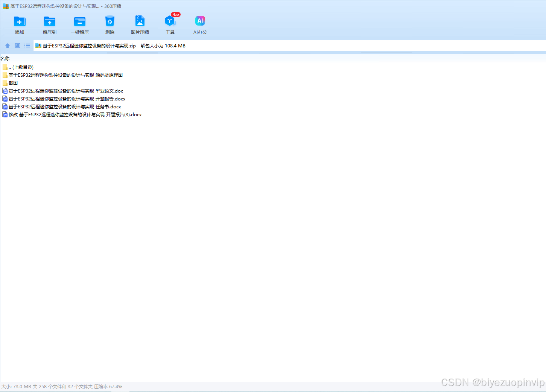Screen dimensions: 546x392
Task: Switch to list view mode button
Action: click(27, 46)
